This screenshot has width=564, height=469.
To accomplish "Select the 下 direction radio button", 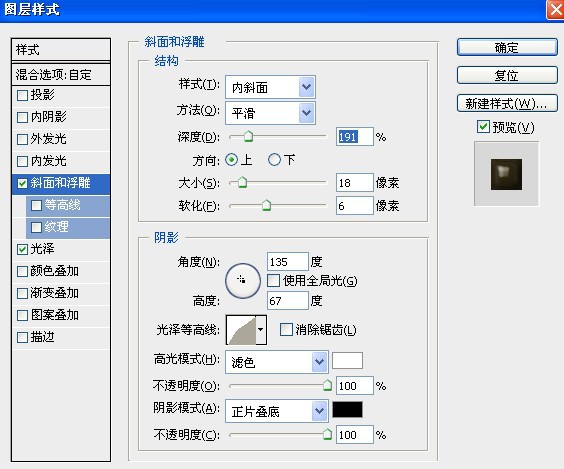I will 274,160.
